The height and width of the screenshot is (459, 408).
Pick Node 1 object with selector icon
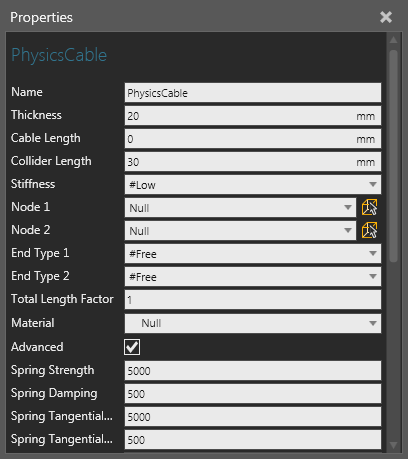(x=369, y=207)
